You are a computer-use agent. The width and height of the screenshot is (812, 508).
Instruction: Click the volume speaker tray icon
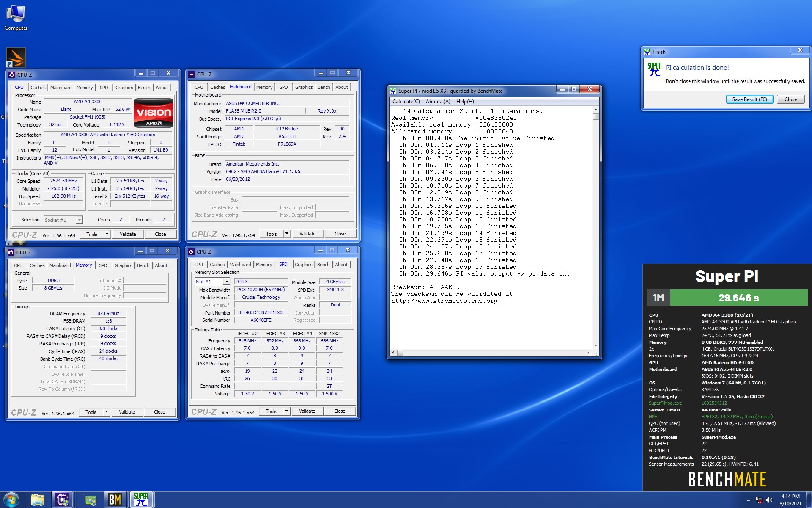coord(769,500)
